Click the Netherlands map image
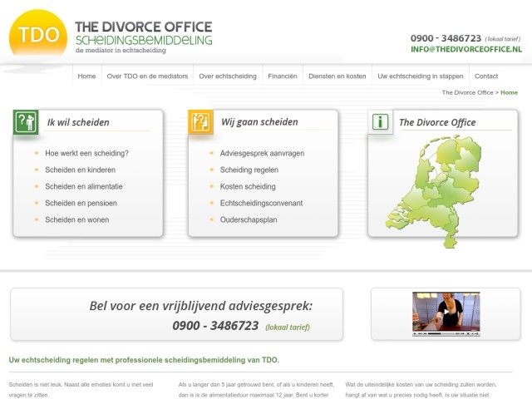The image size is (532, 399). click(433, 189)
